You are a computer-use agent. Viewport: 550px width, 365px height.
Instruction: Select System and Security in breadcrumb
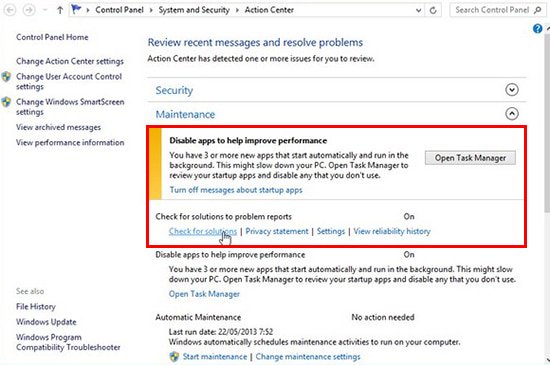[194, 10]
